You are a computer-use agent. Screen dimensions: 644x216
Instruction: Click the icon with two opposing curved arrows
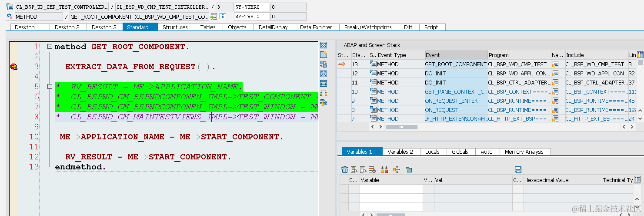coord(323,93)
